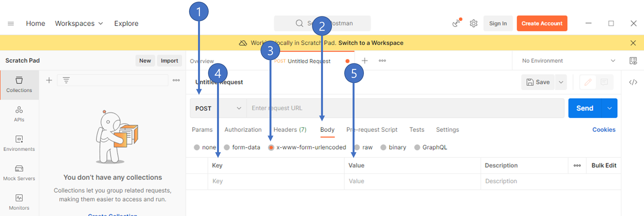This screenshot has width=644, height=216.
Task: Switch to the Body tab
Action: [327, 129]
